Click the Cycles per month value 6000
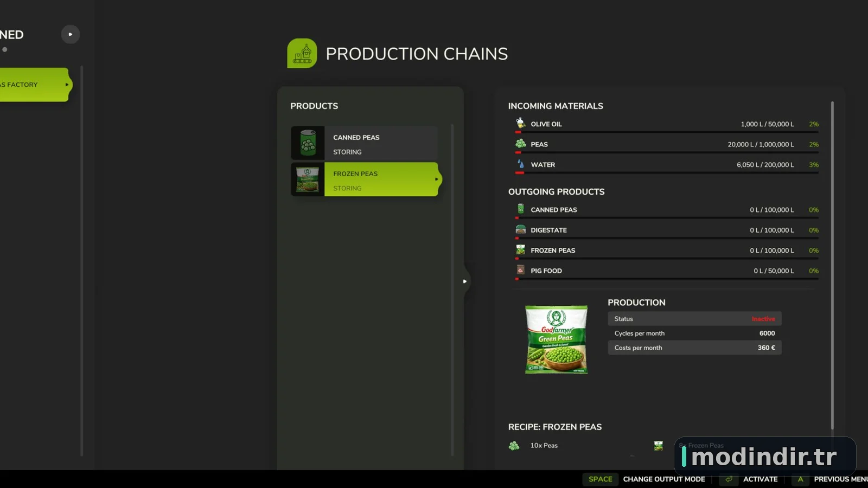This screenshot has width=868, height=488. click(x=767, y=333)
